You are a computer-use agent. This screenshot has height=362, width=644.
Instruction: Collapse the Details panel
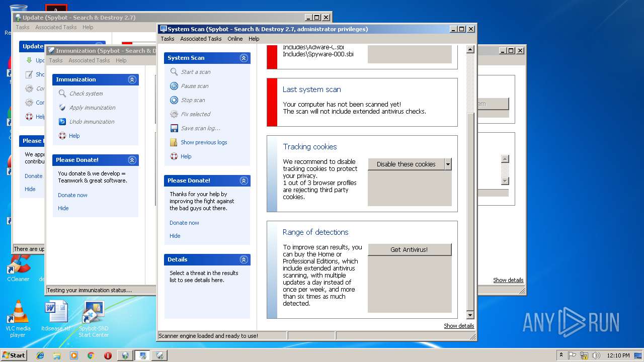click(244, 259)
